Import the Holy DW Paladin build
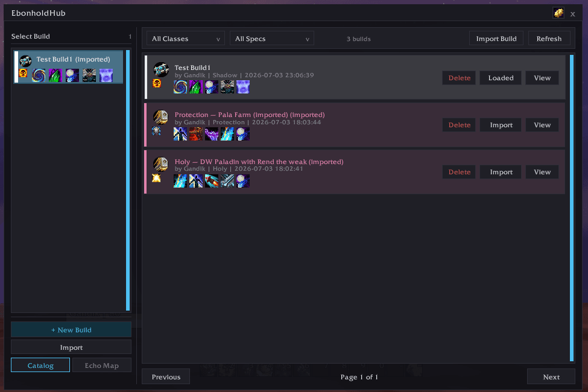Image resolution: width=588 pixels, height=392 pixels. tap(501, 172)
